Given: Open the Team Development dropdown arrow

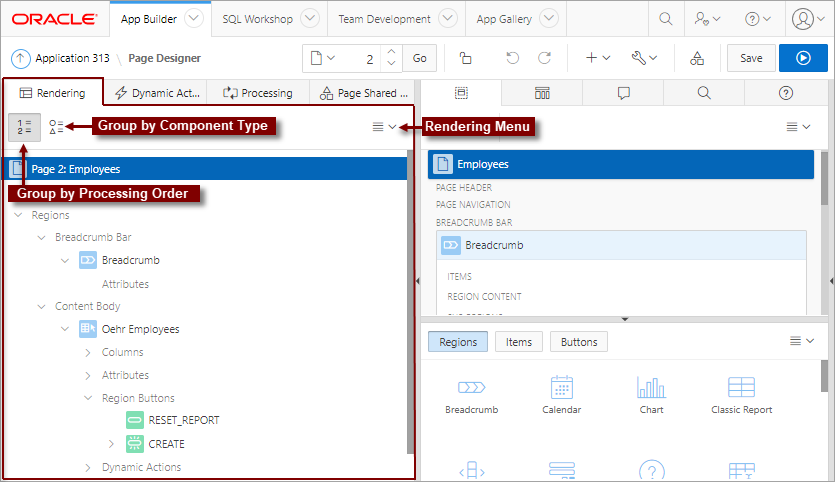Looking at the screenshot, I should click(x=448, y=19).
